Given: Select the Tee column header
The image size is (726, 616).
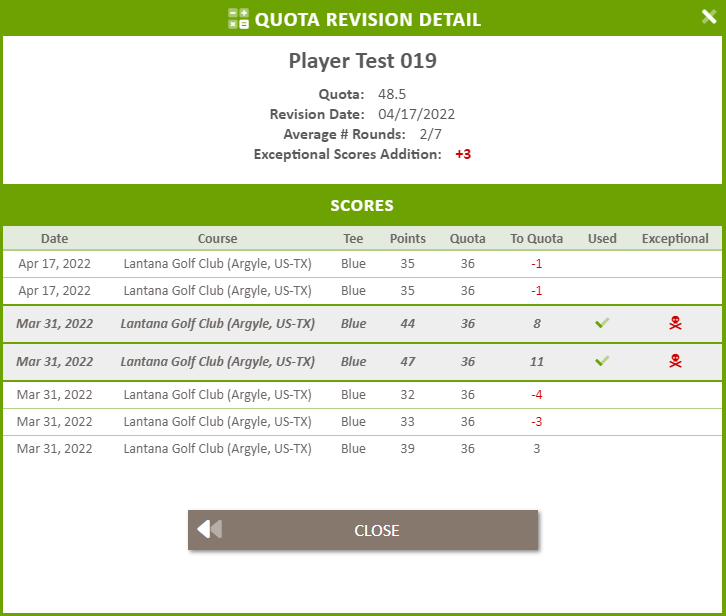Looking at the screenshot, I should tap(353, 239).
